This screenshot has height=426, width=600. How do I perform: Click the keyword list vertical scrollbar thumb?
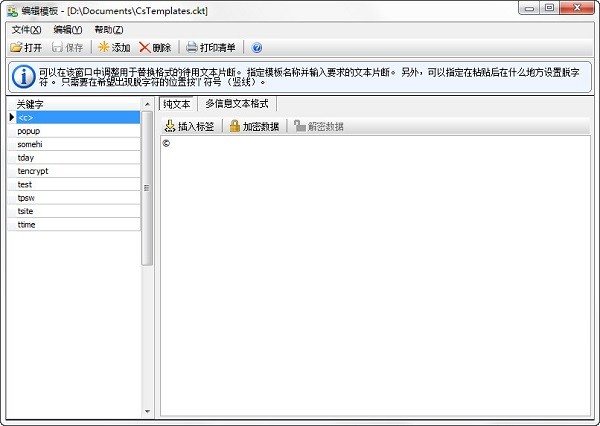pos(147,188)
